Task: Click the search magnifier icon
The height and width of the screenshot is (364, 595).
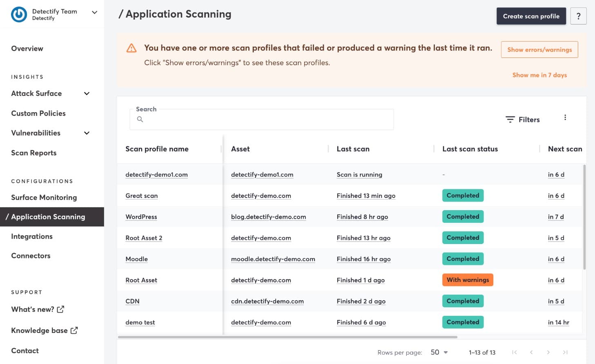Action: tap(140, 119)
